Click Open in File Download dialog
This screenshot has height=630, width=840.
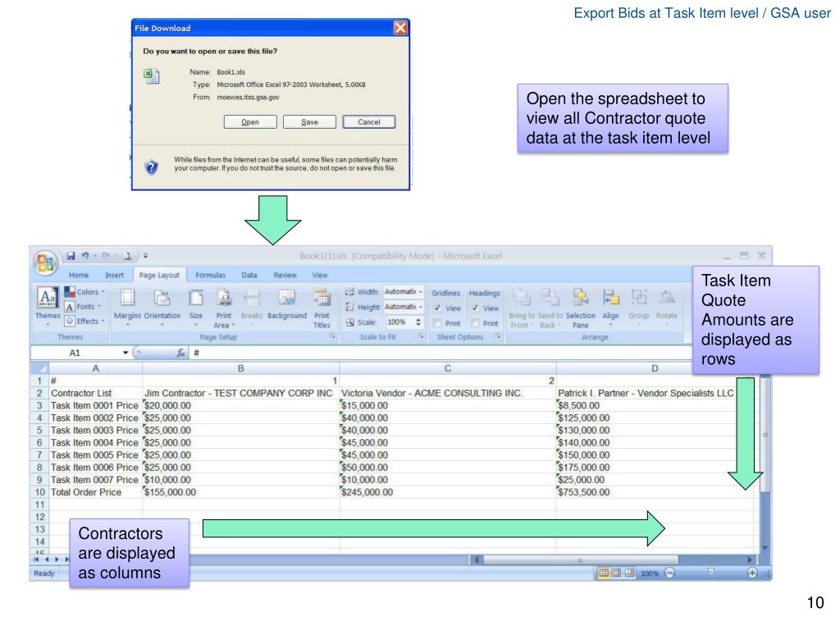pos(250,121)
